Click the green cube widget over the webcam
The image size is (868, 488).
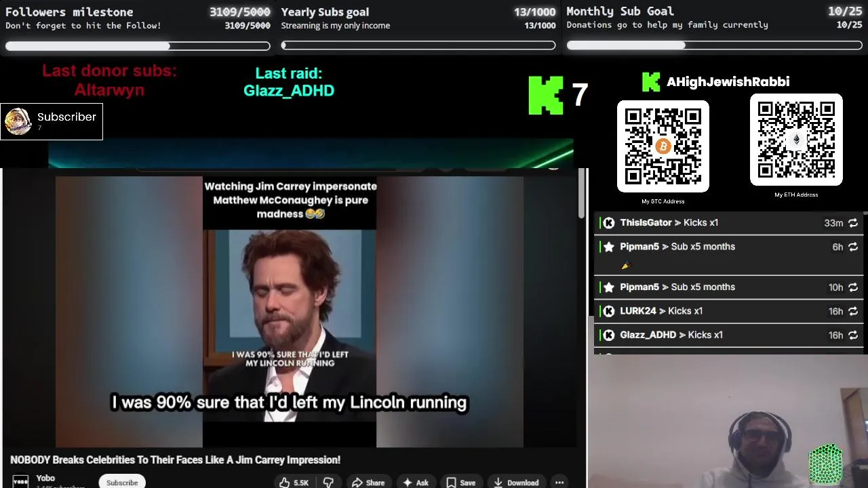tap(826, 464)
